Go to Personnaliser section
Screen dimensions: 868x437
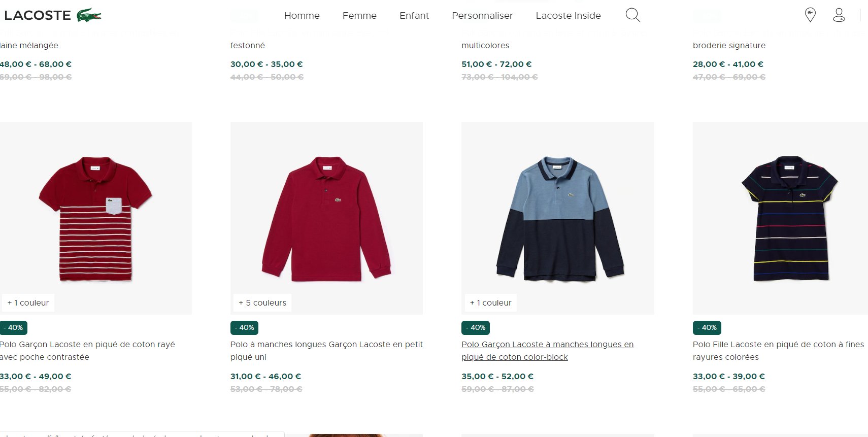coord(482,16)
